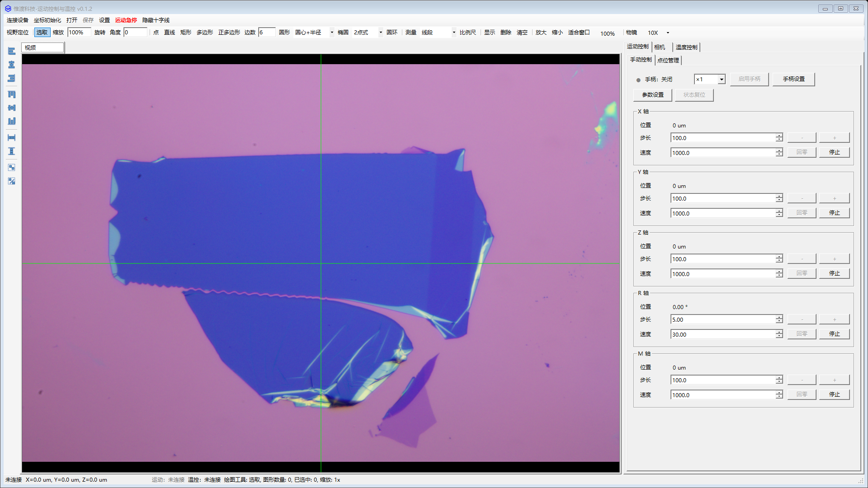The height and width of the screenshot is (488, 868).
Task: Click the align bottom icon in sidebar
Action: [x=12, y=121]
